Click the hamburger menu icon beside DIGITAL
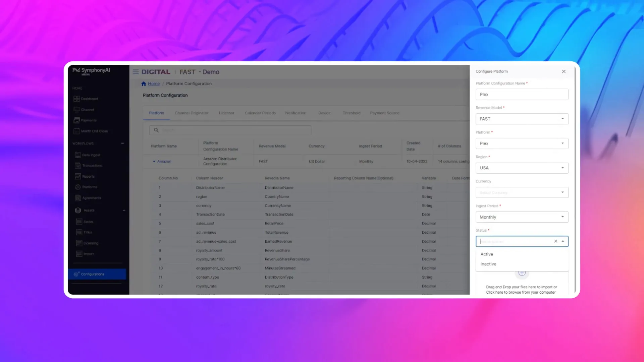Viewport: 644px width, 362px height. [136, 72]
